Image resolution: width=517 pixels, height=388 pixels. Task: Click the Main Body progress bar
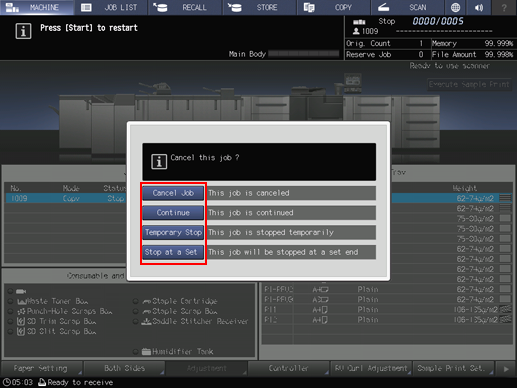coord(304,54)
